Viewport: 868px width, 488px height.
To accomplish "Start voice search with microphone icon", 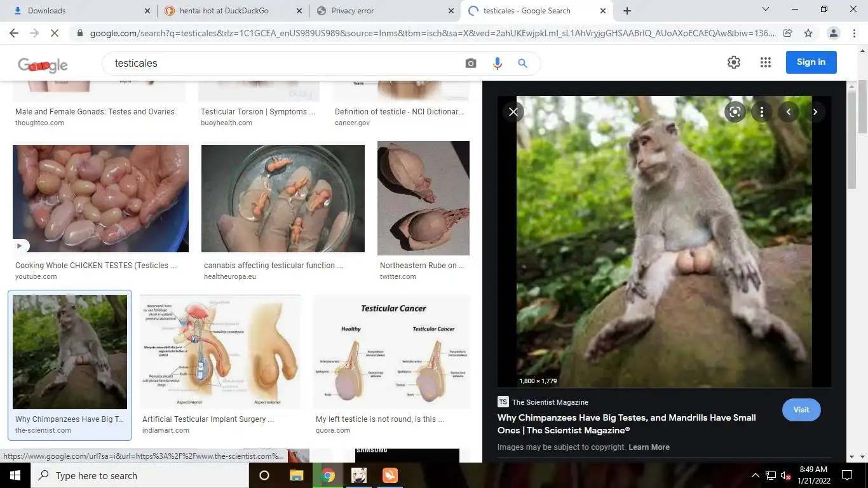I will 497,63.
